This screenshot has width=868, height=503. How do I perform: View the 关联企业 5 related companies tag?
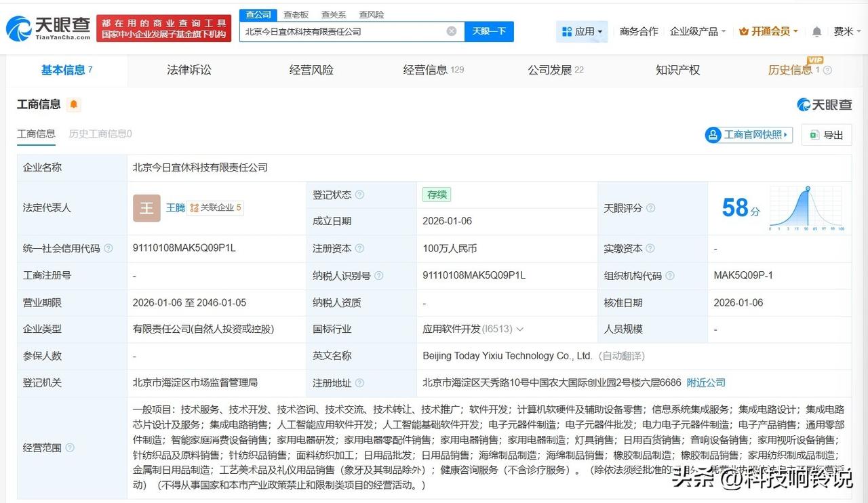pyautogui.click(x=216, y=208)
